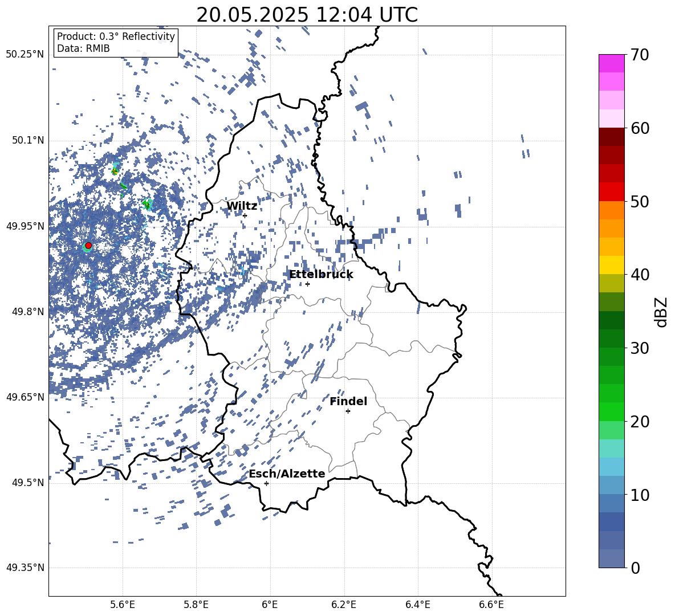Click the 6.6°E longitude tick label
675x616 pixels.
point(491,605)
